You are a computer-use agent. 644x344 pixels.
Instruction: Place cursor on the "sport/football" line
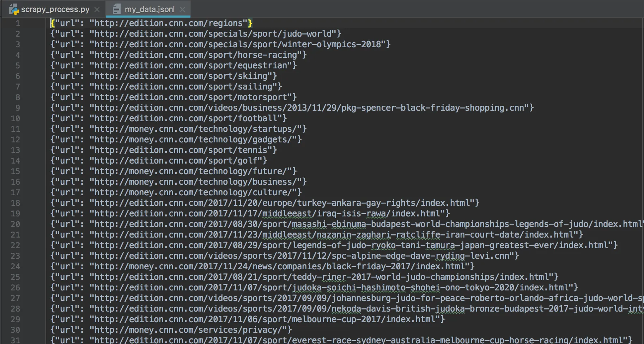tap(169, 118)
